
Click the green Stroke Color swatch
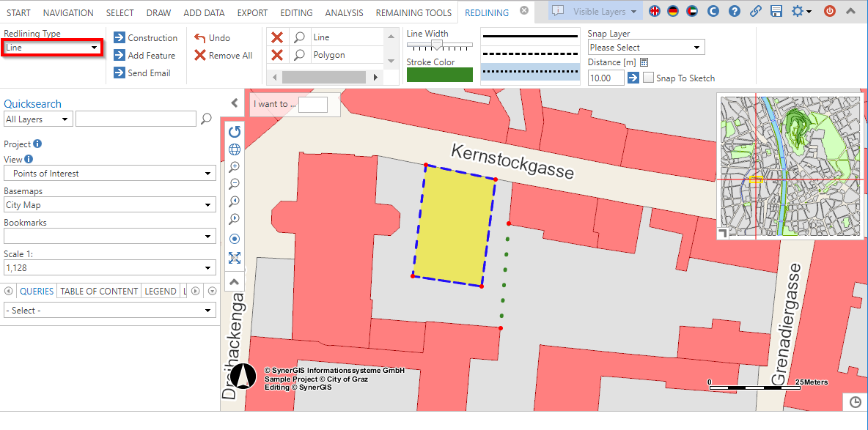(440, 75)
